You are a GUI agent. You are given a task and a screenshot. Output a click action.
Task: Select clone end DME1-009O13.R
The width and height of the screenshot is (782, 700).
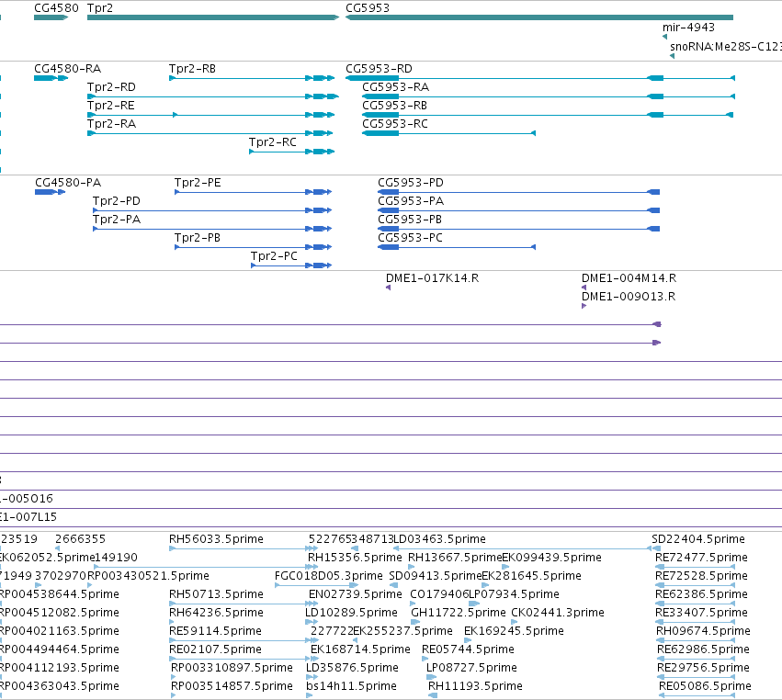coord(629,297)
